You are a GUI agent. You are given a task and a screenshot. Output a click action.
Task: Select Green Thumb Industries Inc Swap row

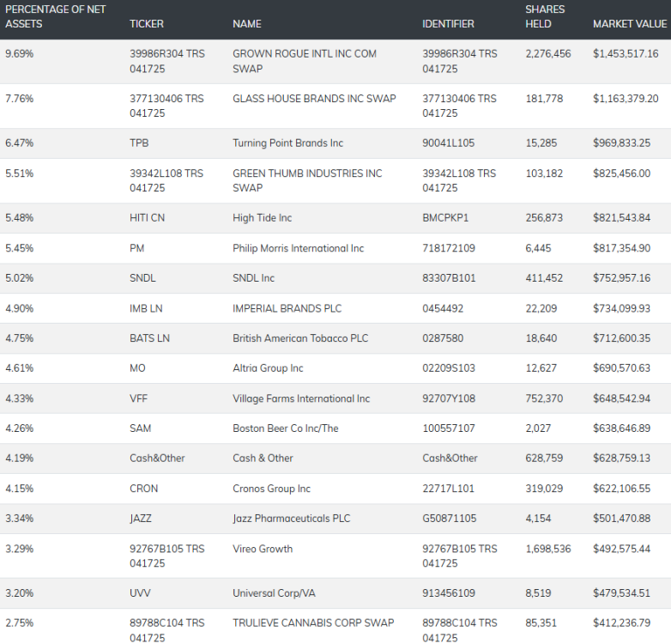pyautogui.click(x=335, y=180)
